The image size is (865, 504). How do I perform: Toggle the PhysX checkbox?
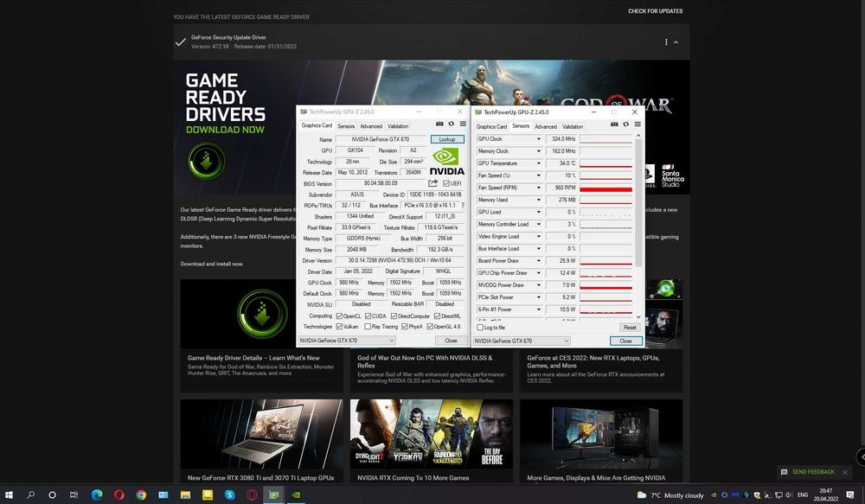(405, 327)
